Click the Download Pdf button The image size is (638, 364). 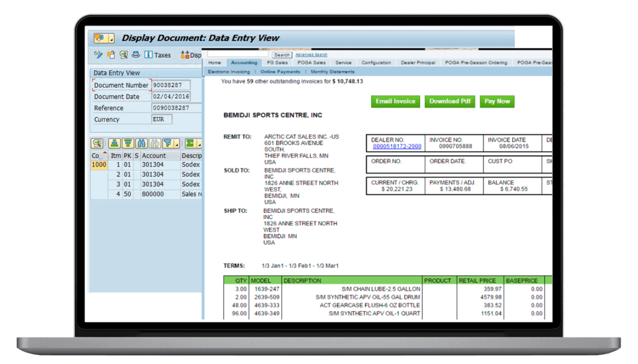(x=450, y=101)
